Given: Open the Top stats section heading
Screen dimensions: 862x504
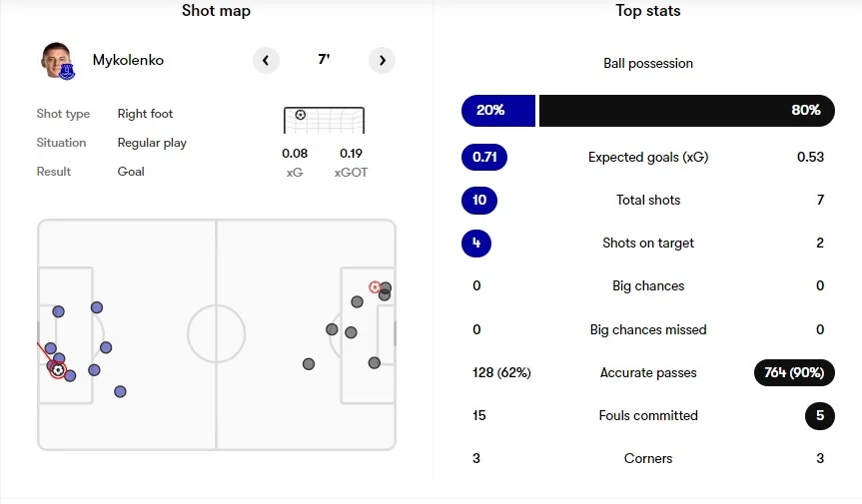Looking at the screenshot, I should [x=647, y=11].
